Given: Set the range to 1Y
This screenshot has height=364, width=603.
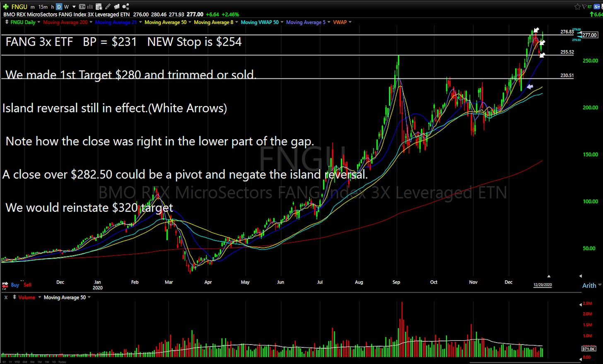Looking at the screenshot, I should pyautogui.click(x=10, y=362).
